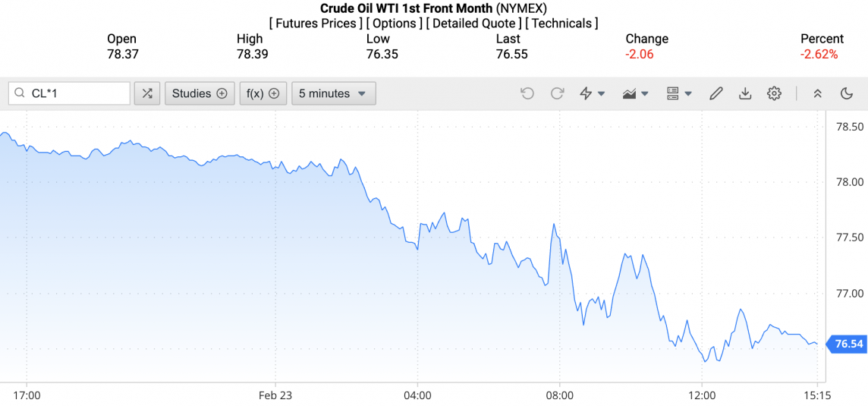Viewport: 868px width, 406px height.
Task: Go to the Options link
Action: [x=395, y=24]
